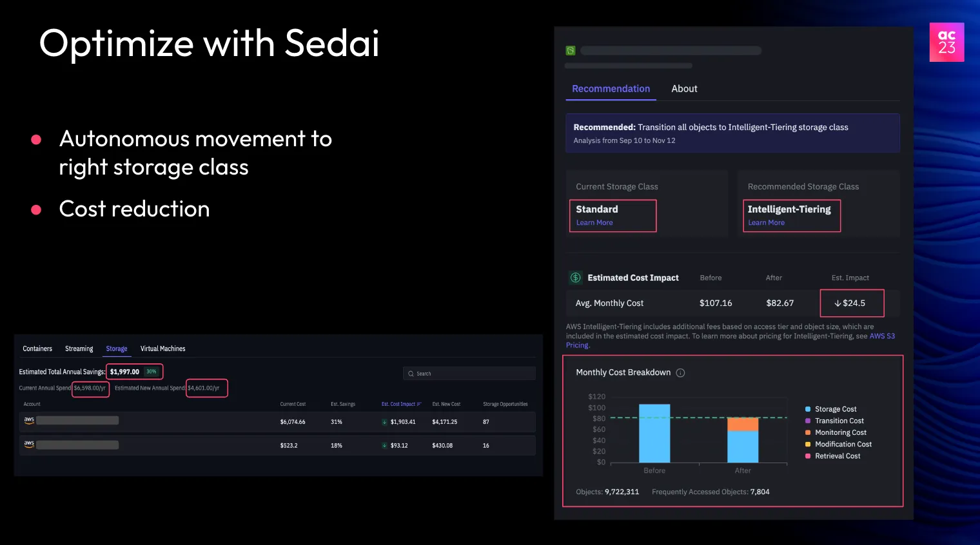Click the Monitoring Cost orange legend swatch
Viewport: 980px width, 545px height.
[x=808, y=432]
